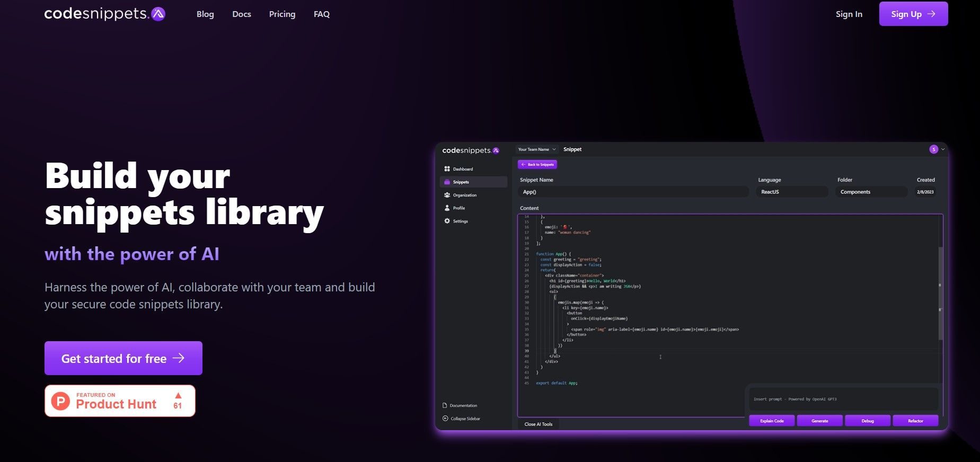Screen dimensions: 980x462
Task: Open the FAQ page
Action: point(322,14)
